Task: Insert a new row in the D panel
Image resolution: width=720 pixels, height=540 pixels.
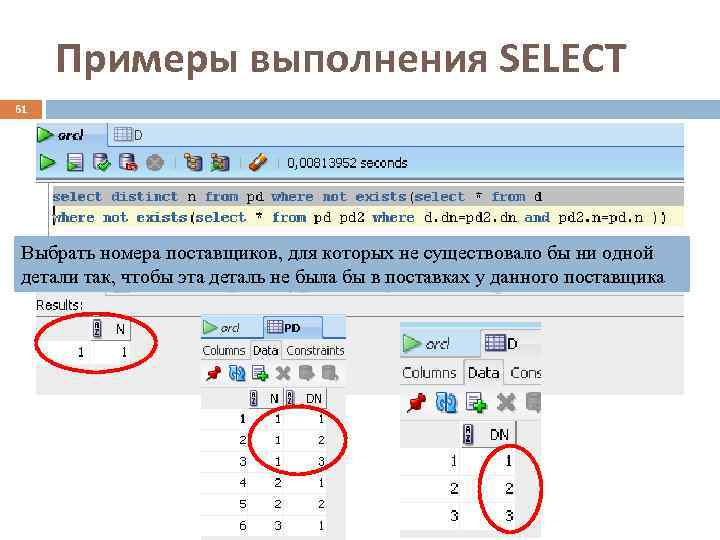Action: tap(476, 403)
